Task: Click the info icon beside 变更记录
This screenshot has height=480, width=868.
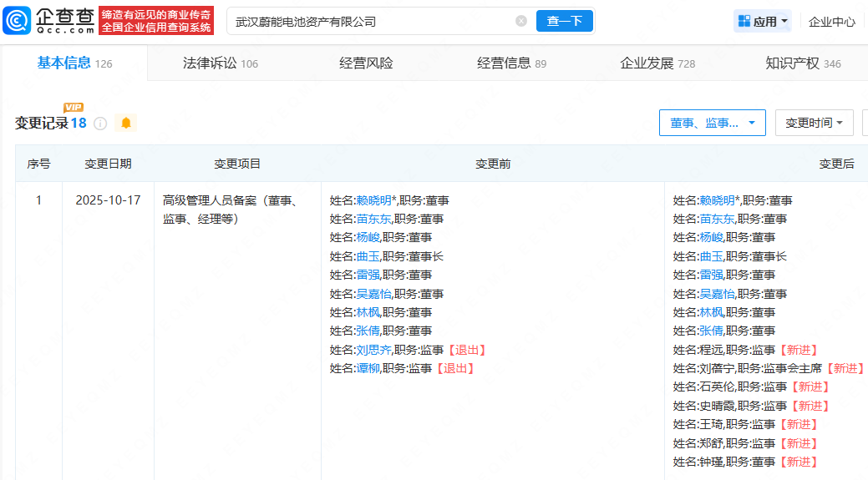Action: (x=100, y=124)
